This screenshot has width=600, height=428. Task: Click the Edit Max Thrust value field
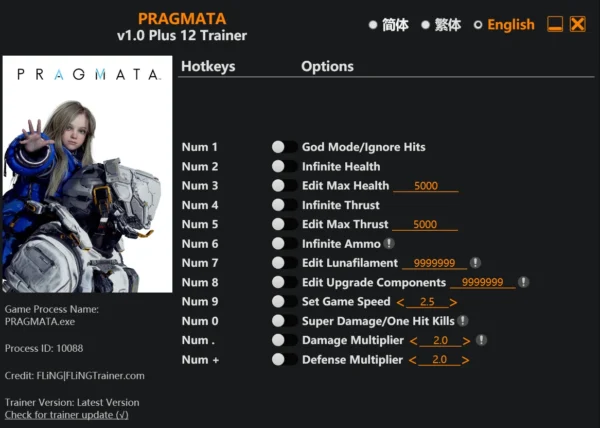pos(425,225)
